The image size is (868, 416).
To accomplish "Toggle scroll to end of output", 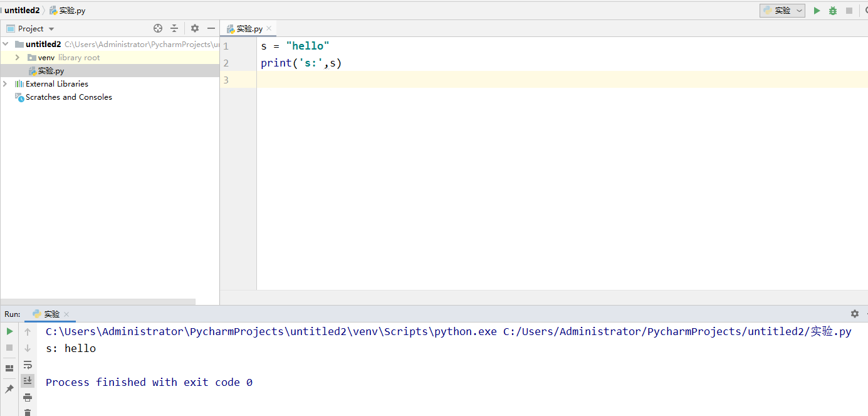I will click(x=28, y=381).
